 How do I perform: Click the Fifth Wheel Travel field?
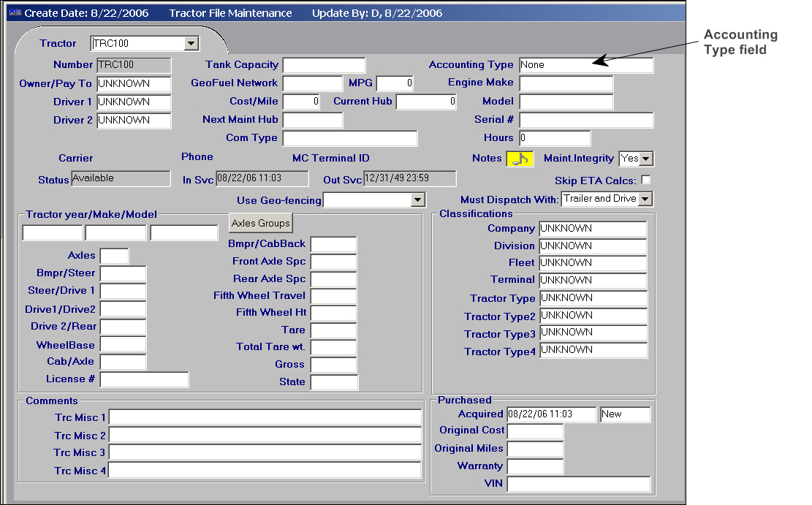click(x=333, y=296)
